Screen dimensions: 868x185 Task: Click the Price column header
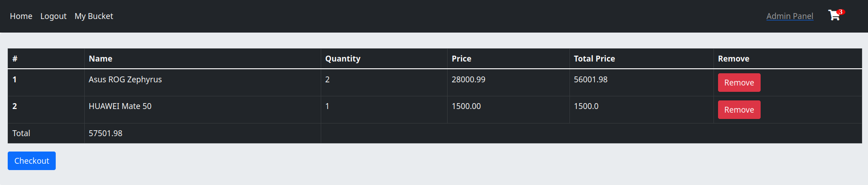coord(508,59)
